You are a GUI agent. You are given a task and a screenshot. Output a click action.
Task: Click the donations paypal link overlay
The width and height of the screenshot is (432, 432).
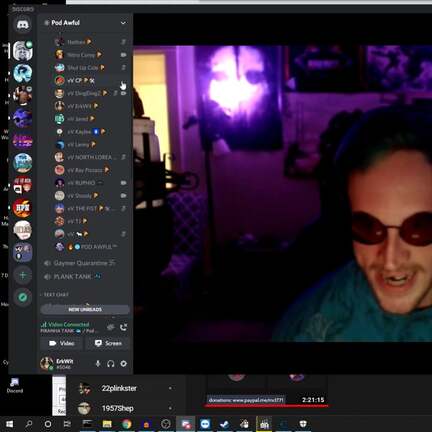pyautogui.click(x=246, y=400)
